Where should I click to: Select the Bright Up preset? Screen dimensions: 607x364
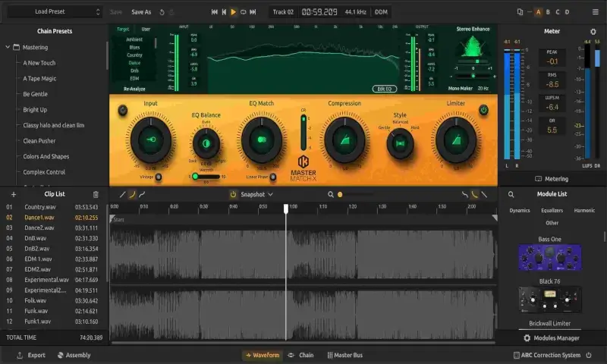(35, 109)
